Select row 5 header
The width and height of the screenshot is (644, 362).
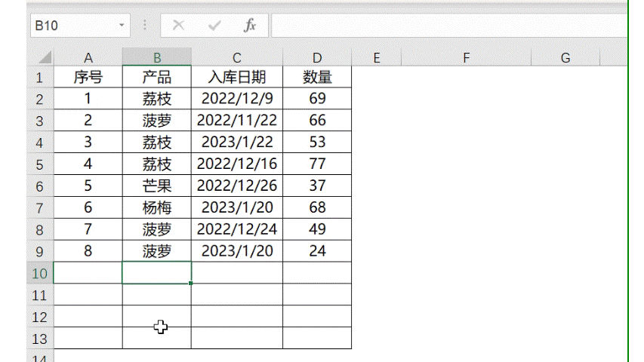(39, 164)
